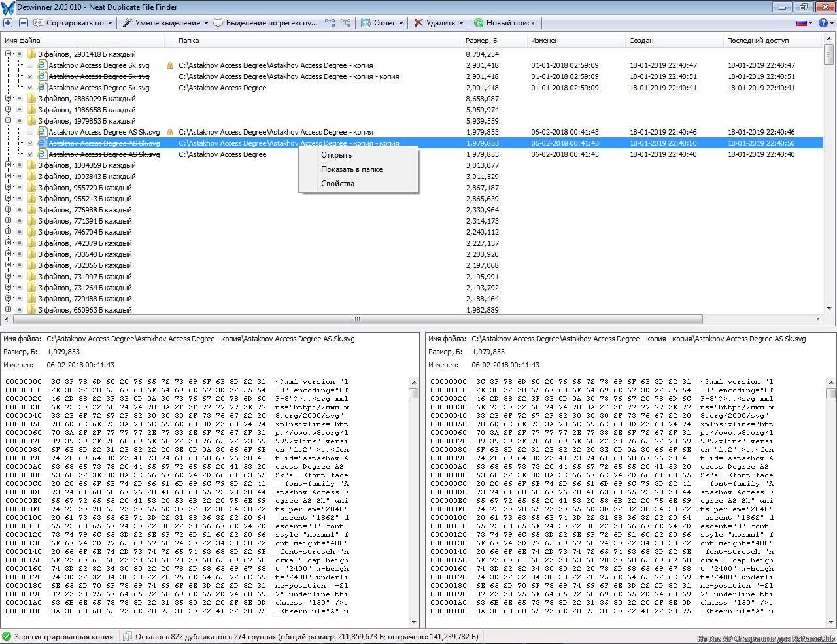Click folder icon of 660963 Б group
This screenshot has width=837, height=644.
31,310
